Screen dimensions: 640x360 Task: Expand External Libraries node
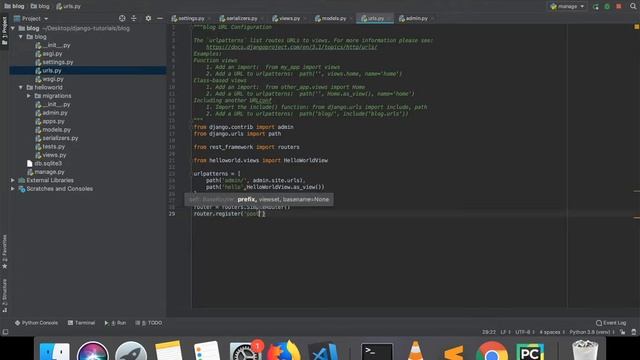tap(13, 180)
